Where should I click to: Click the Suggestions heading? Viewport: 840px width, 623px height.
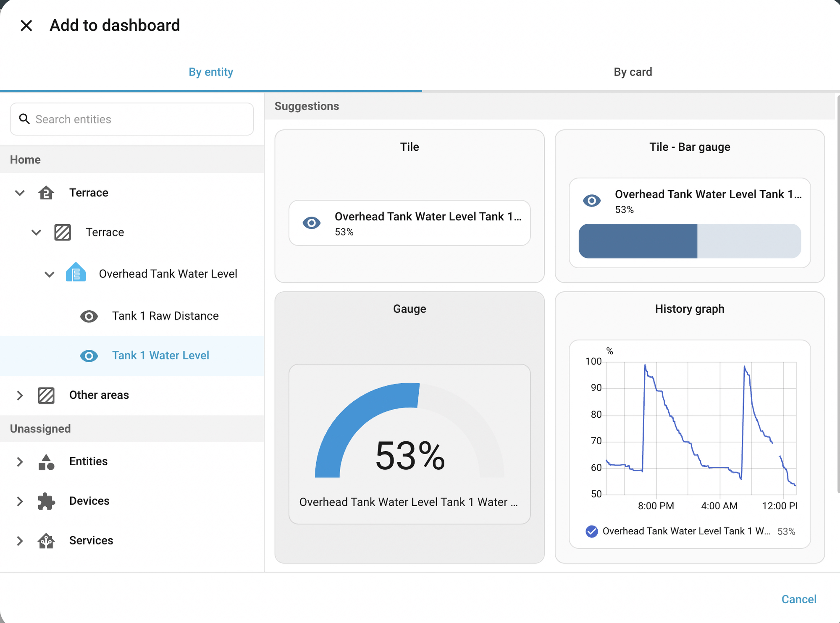pos(307,106)
